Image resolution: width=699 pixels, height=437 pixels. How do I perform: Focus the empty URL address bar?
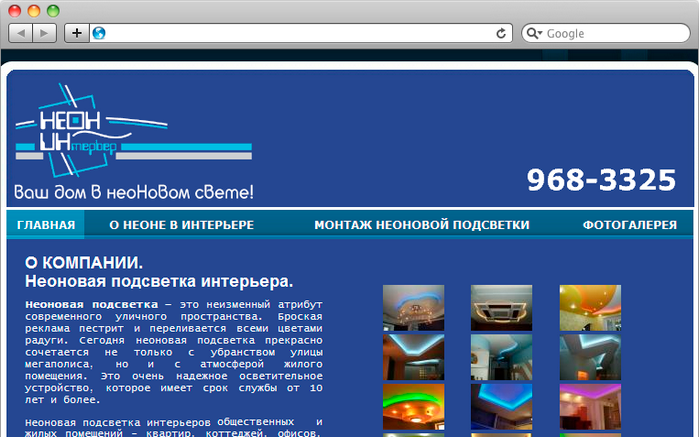click(300, 33)
